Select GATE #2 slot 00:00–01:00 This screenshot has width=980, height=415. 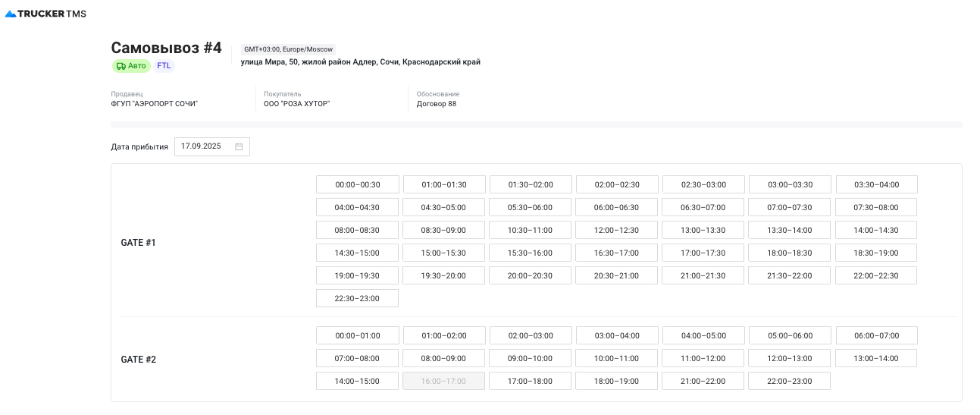pos(357,335)
